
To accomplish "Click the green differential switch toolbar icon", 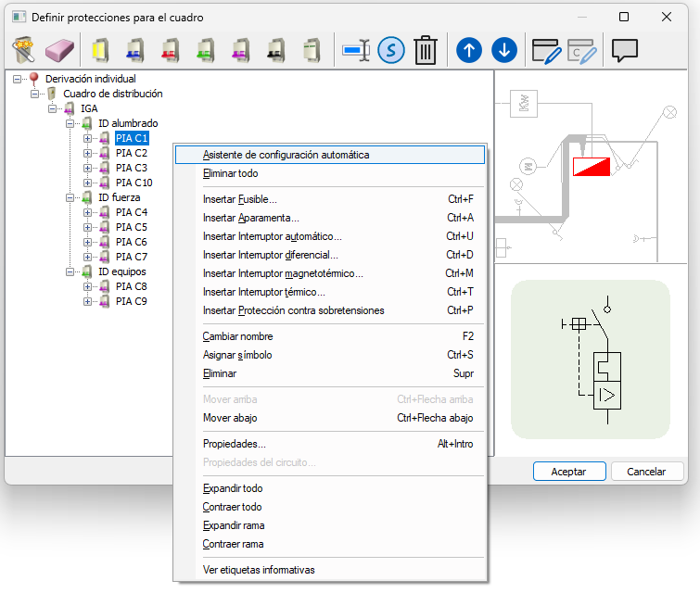I will 205,49.
